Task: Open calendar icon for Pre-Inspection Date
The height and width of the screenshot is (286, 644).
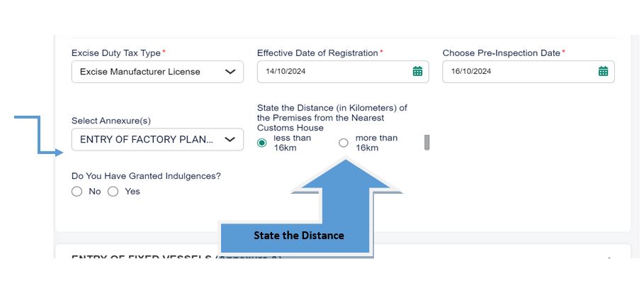Action: (603, 71)
